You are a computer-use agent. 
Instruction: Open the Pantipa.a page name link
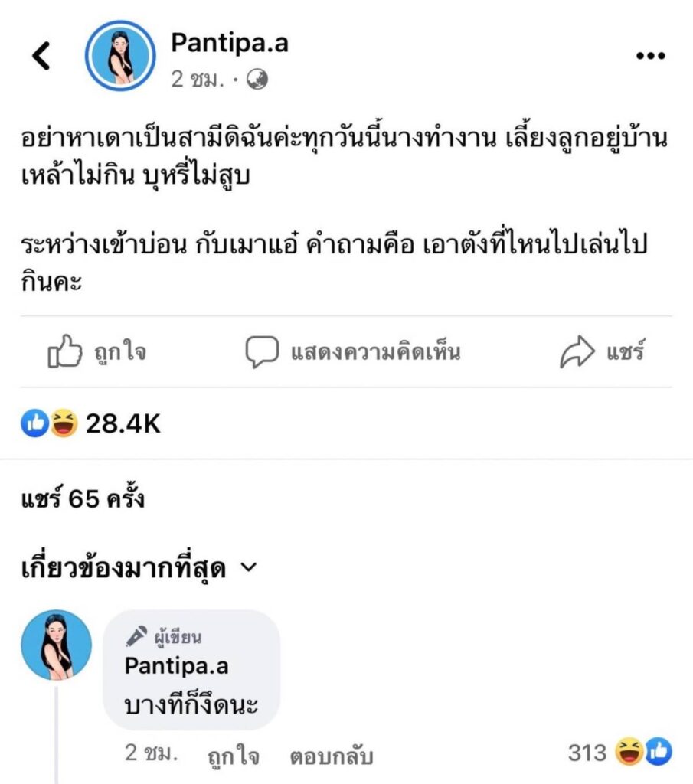pos(230,44)
